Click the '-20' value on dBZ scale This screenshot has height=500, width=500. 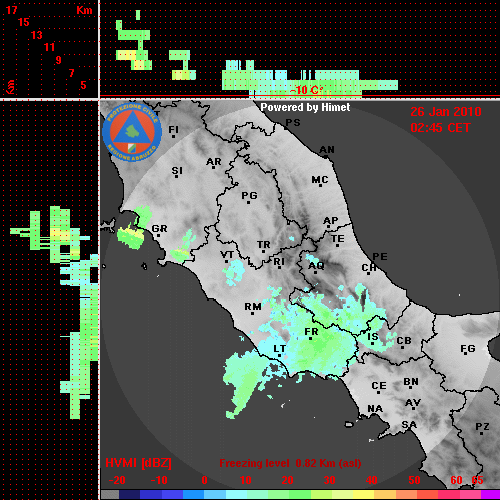(x=117, y=480)
